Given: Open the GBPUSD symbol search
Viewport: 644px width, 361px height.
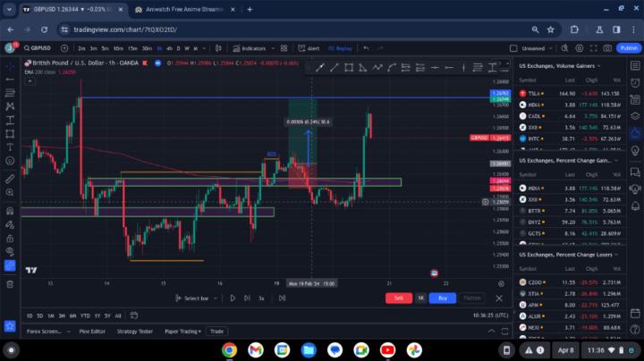Looking at the screenshot, I should click(x=38, y=48).
